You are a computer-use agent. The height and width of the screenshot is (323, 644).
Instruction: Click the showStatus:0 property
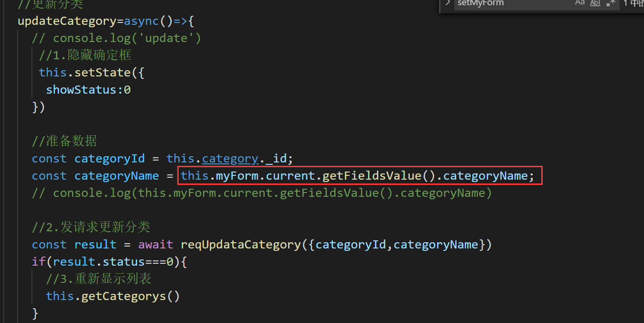coord(88,89)
